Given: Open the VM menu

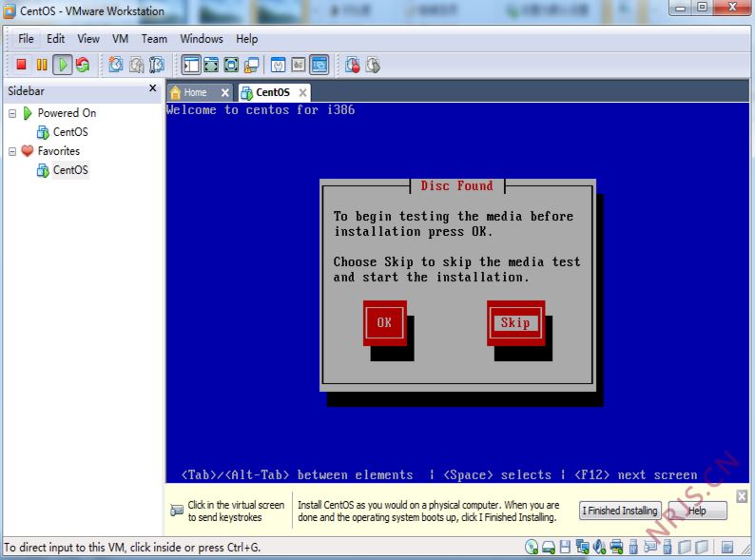Looking at the screenshot, I should coord(120,39).
